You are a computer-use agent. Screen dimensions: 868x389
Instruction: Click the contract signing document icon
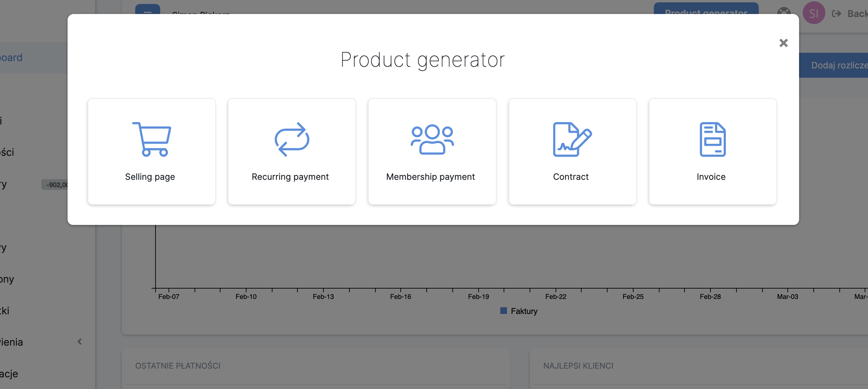coord(572,139)
